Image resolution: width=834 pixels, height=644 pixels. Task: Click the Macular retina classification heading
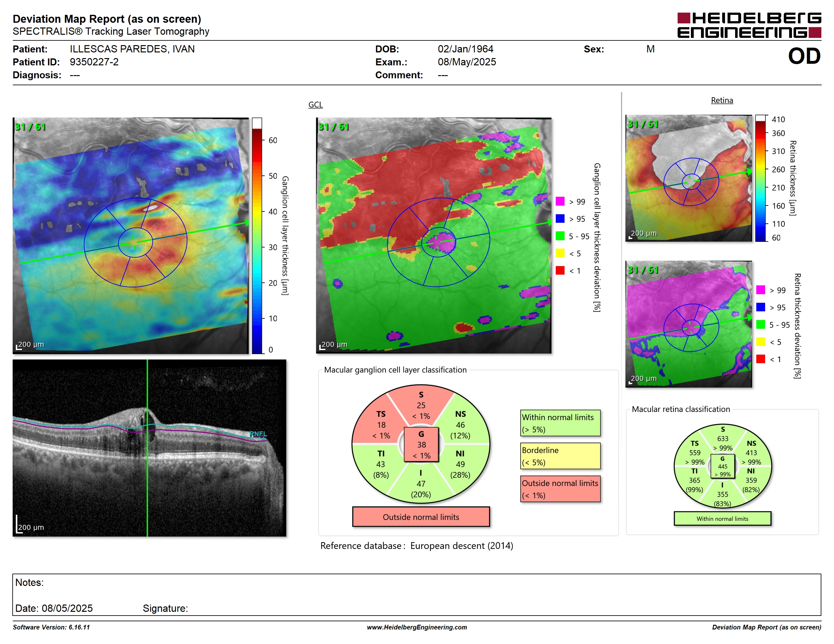point(681,409)
